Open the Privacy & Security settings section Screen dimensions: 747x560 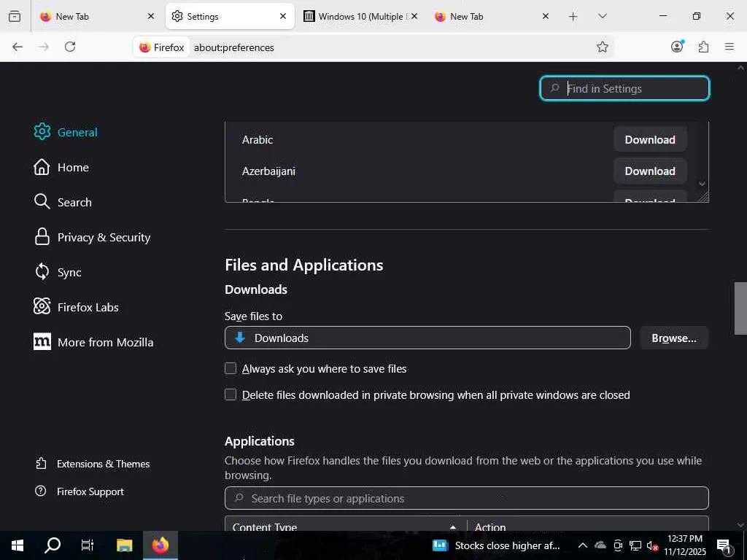[104, 238]
